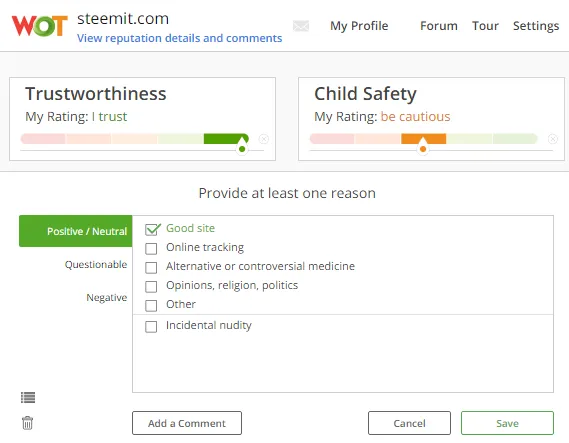Image resolution: width=569 pixels, height=443 pixels.
Task: Tick the Incidental nudity checkbox
Action: coord(151,327)
